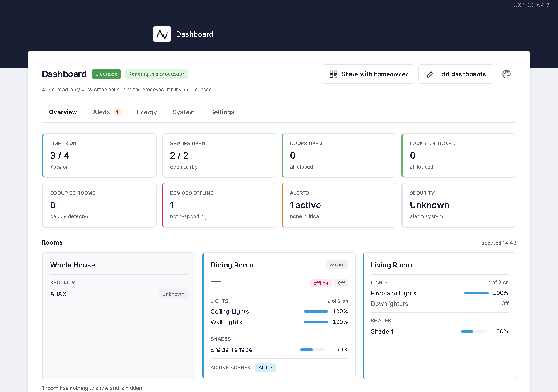Click the Wall Lights level bar
The image size is (558, 392).
tap(316, 322)
